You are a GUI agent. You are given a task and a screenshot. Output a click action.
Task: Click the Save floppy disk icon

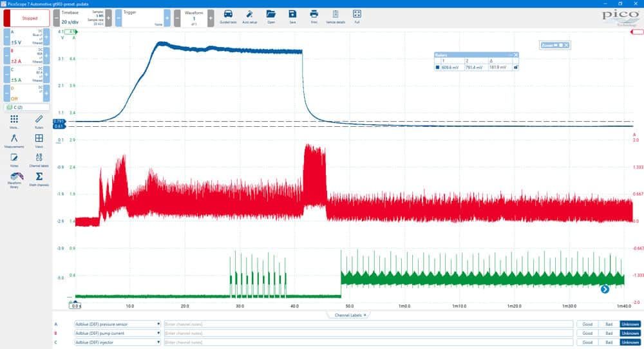pos(292,17)
